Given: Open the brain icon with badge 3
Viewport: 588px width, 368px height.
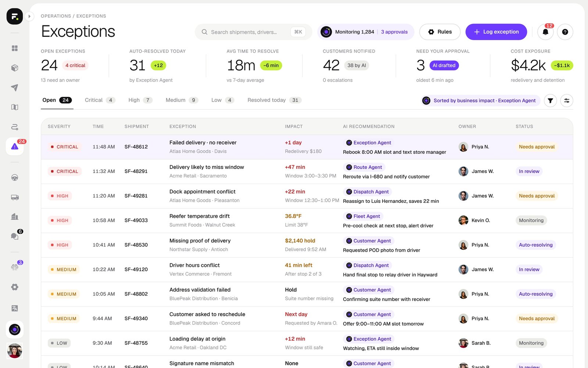Looking at the screenshot, I should (15, 267).
